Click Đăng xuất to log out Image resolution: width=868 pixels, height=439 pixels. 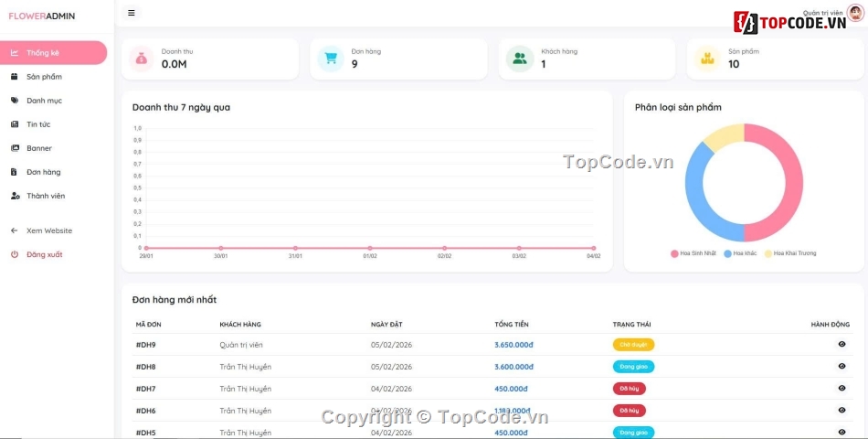pyautogui.click(x=44, y=254)
